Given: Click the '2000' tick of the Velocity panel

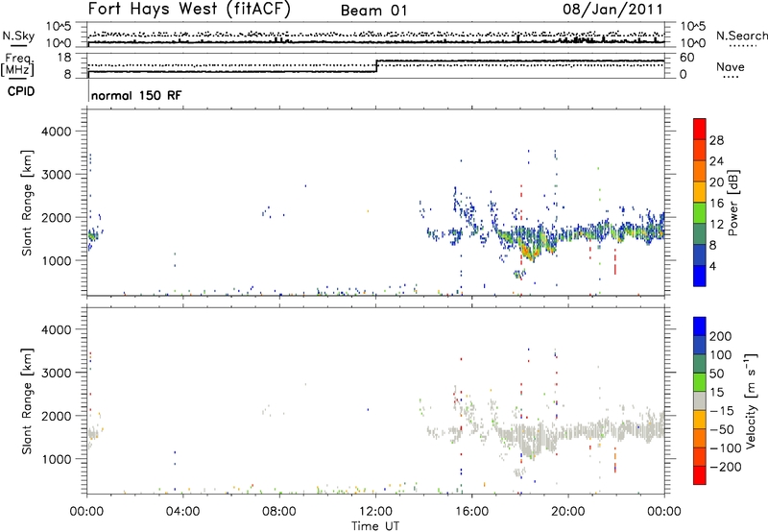Looking at the screenshot, I should point(57,416).
